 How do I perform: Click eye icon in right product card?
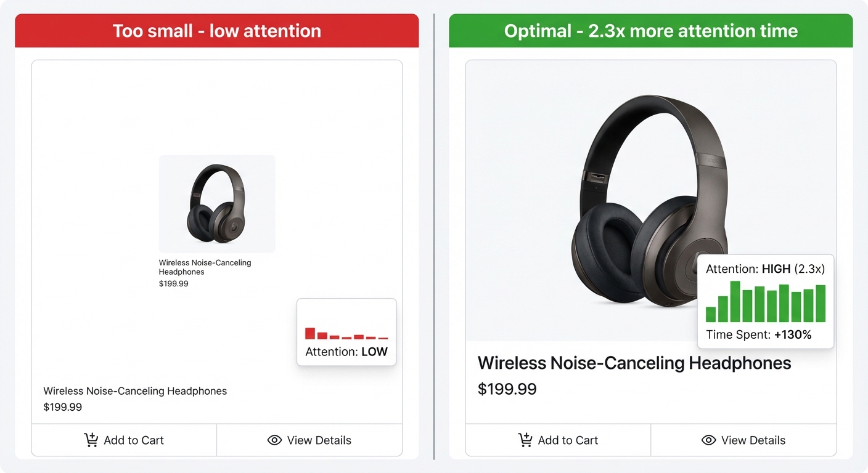708,440
